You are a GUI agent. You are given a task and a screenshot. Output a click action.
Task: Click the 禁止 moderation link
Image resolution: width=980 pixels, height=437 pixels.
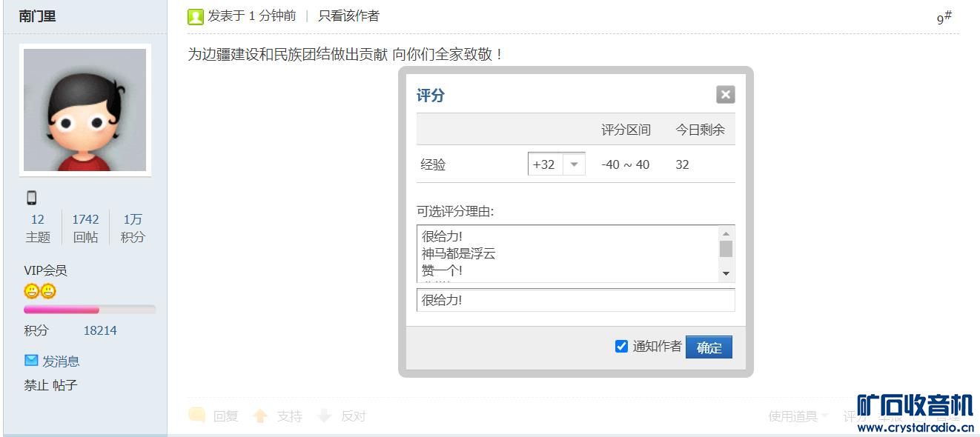click(x=36, y=385)
